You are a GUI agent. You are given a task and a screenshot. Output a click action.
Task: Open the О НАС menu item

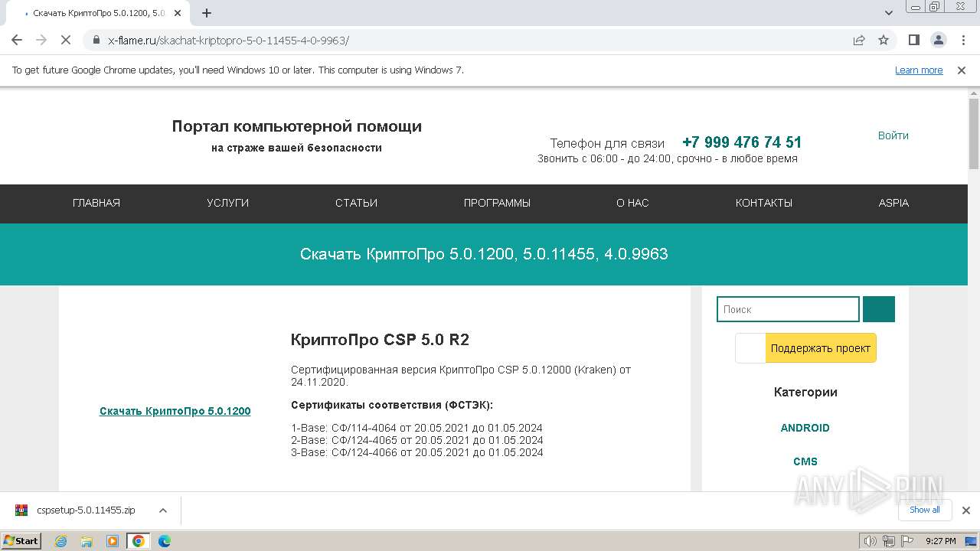[x=632, y=203]
